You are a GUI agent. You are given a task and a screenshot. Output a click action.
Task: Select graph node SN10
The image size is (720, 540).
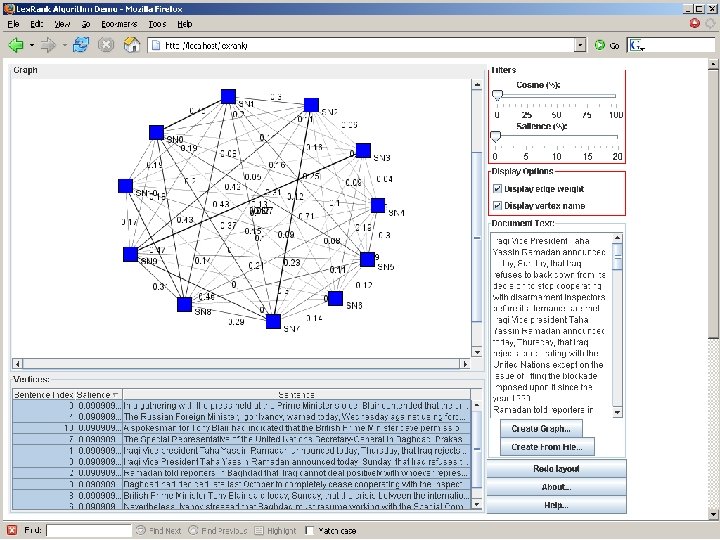point(125,186)
